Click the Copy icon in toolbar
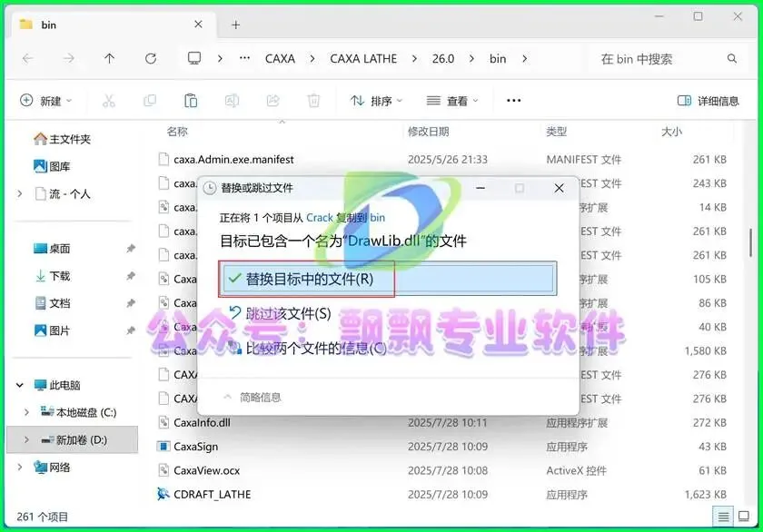The width and height of the screenshot is (763, 532). pos(150,101)
